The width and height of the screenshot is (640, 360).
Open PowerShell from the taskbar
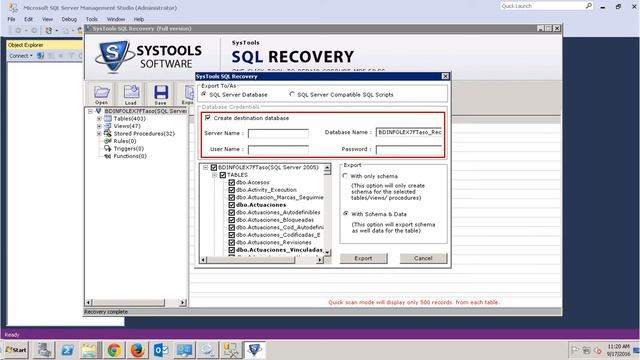[67, 350]
